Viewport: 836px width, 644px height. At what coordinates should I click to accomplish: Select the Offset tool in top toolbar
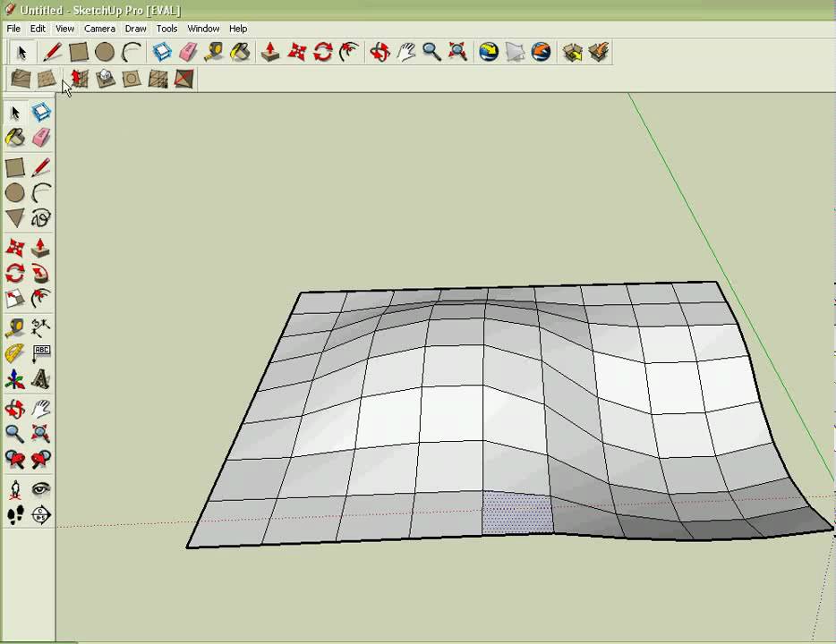pyautogui.click(x=349, y=52)
